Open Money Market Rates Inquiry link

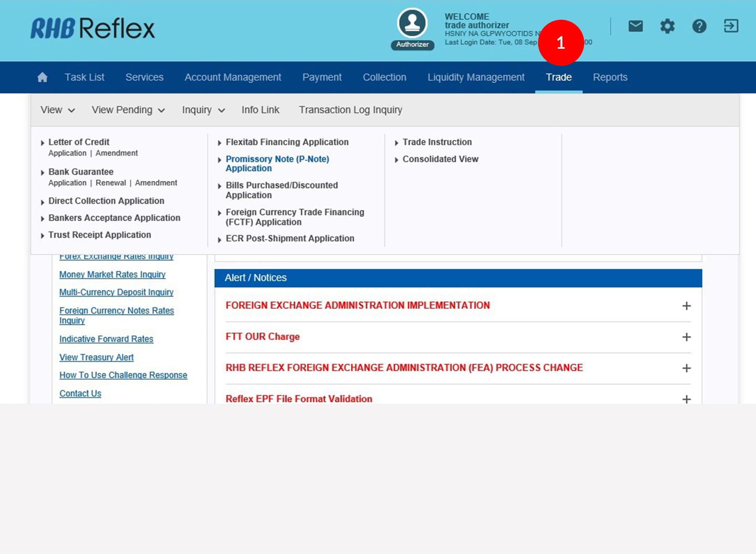(x=112, y=274)
